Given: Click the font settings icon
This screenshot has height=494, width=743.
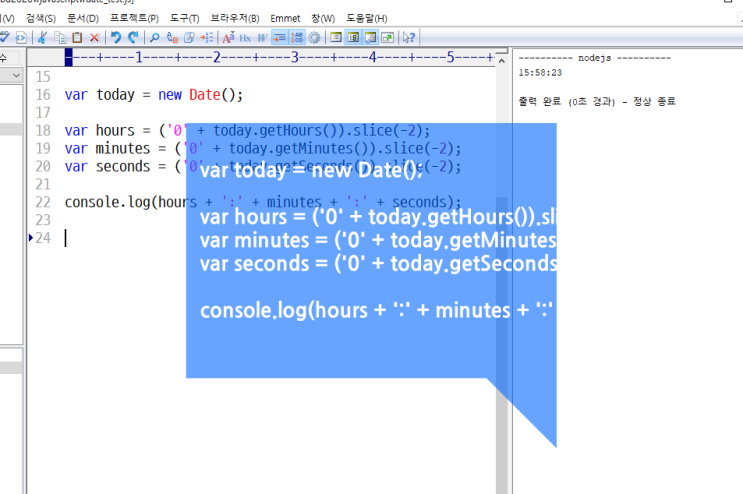Looking at the screenshot, I should [228, 37].
